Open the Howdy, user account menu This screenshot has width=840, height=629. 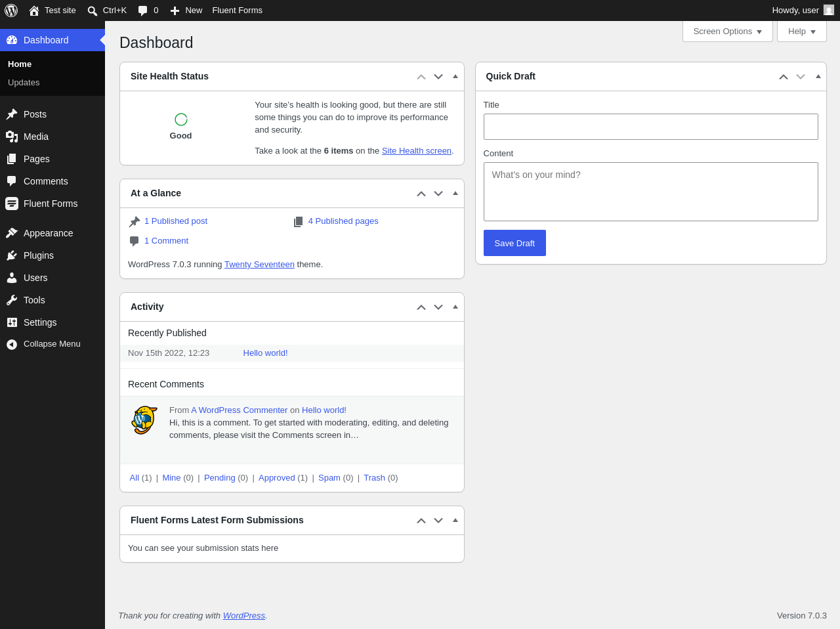click(803, 11)
